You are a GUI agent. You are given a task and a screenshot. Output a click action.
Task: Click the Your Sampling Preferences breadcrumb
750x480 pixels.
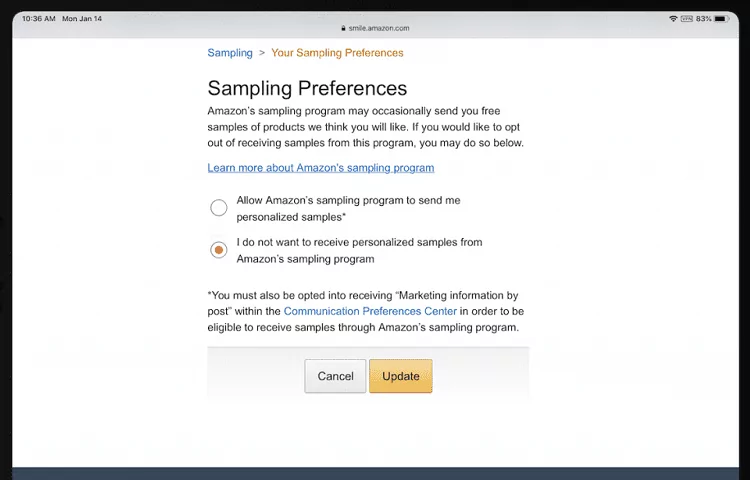pyautogui.click(x=337, y=53)
